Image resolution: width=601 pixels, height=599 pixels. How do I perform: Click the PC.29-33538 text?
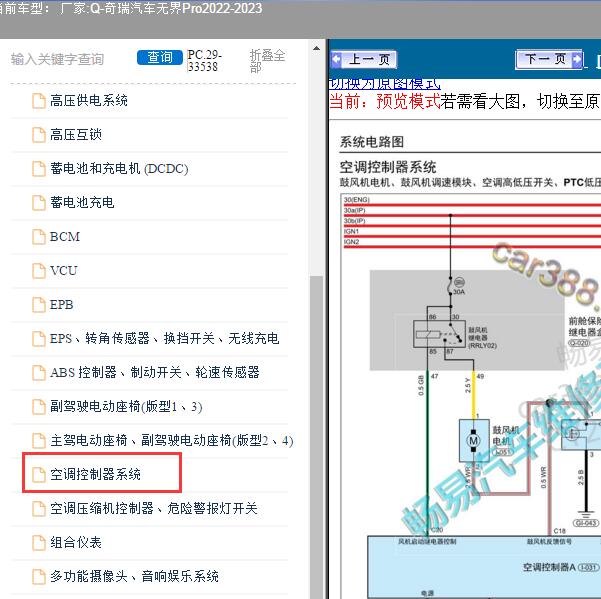click(x=205, y=61)
